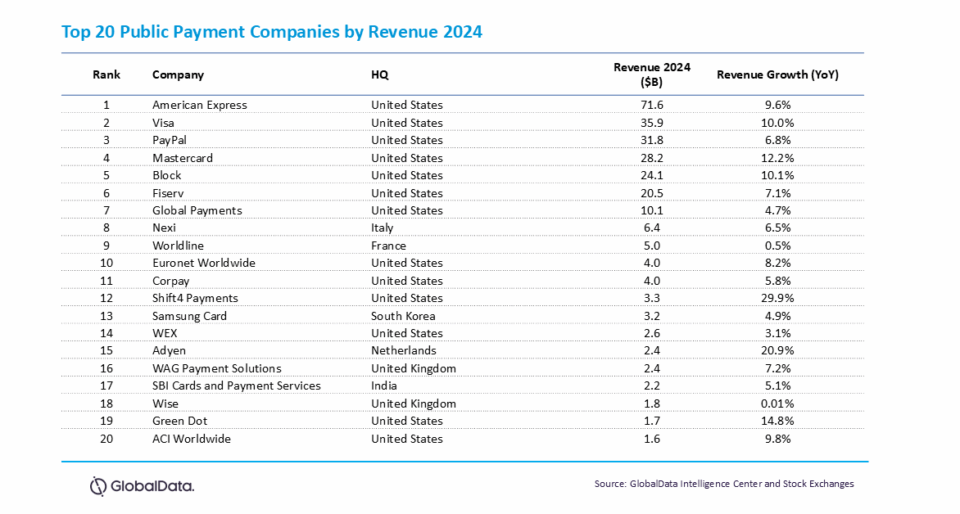
Task: Click the 35.9 revenue value
Action: click(652, 122)
